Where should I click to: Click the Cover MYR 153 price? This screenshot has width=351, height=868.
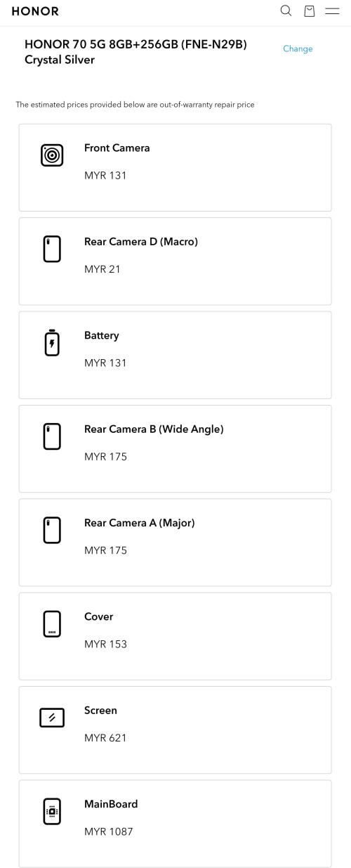click(105, 644)
